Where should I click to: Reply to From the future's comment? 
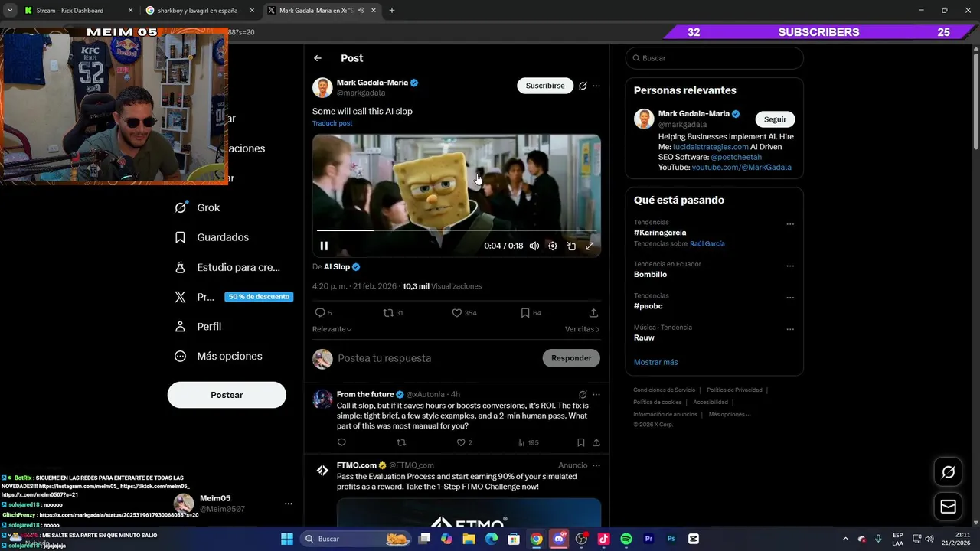[x=341, y=442]
